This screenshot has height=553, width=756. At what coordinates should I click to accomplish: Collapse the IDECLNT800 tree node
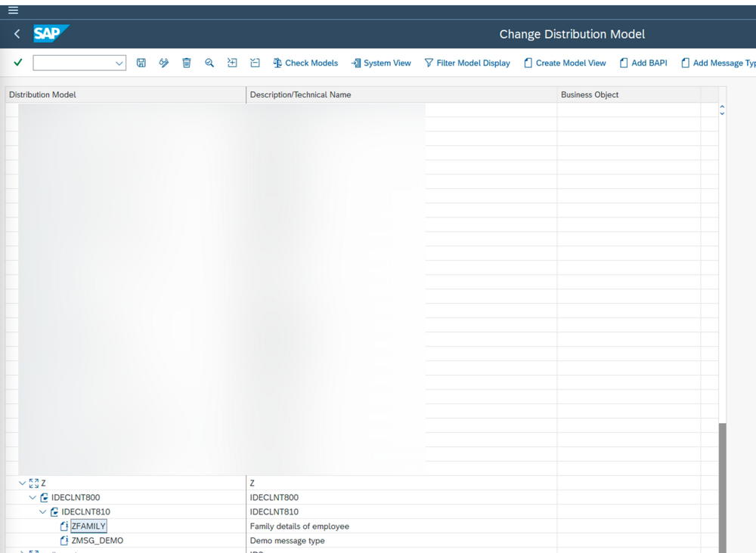click(32, 497)
